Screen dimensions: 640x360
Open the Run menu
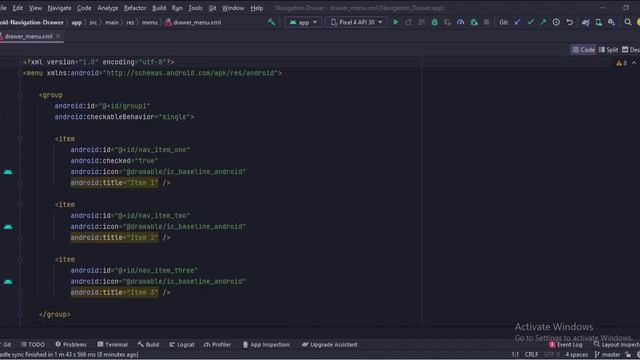(177, 8)
